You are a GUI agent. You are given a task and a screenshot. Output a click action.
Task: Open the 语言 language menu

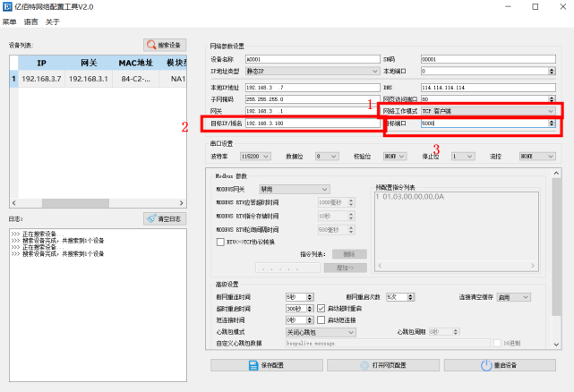coord(30,22)
